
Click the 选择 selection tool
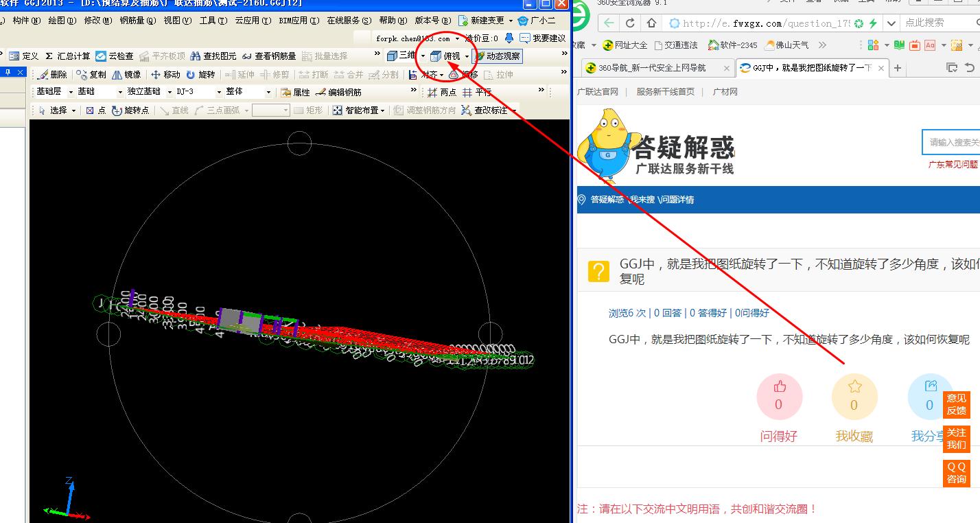point(53,110)
